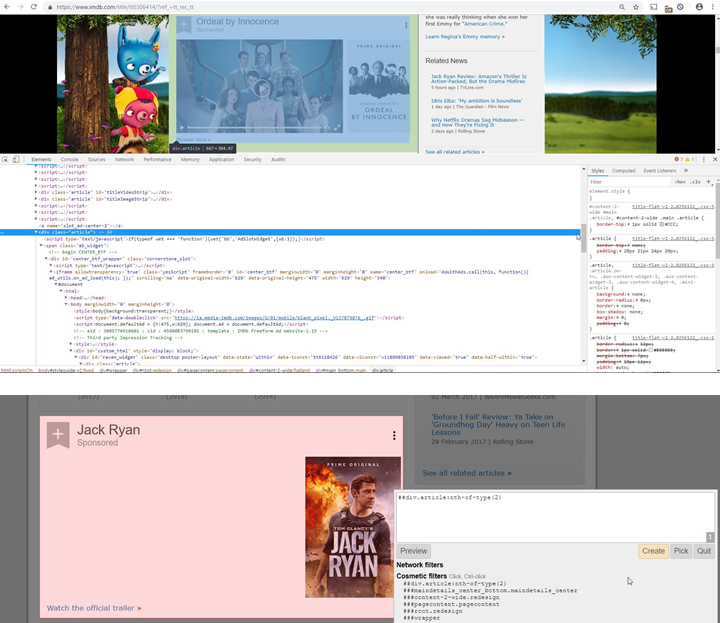Go back using the browser back arrow
This screenshot has width=720, height=623.
pos(7,7)
